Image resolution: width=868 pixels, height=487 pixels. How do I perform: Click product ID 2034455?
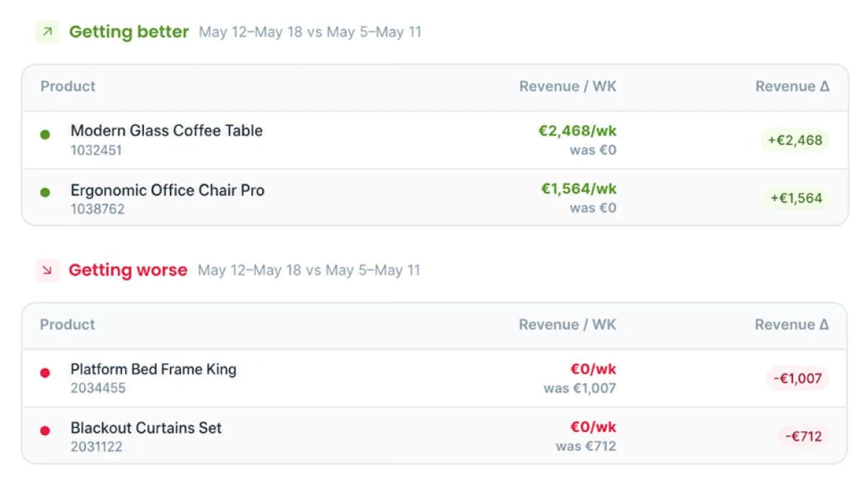(98, 388)
